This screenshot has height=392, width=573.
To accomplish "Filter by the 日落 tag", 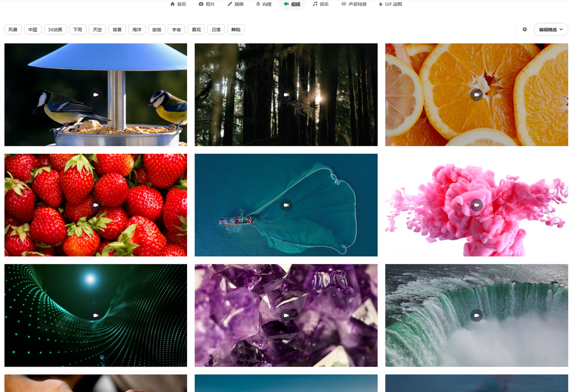I will pos(216,29).
